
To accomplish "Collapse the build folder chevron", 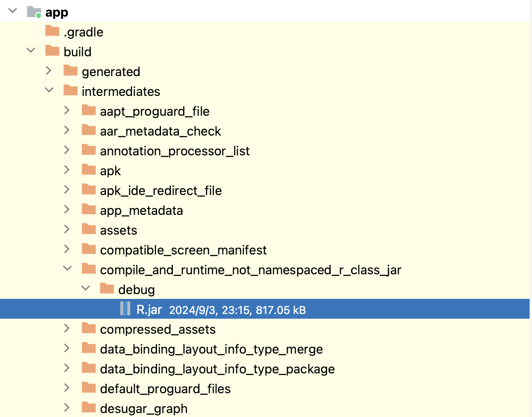I will coord(31,50).
